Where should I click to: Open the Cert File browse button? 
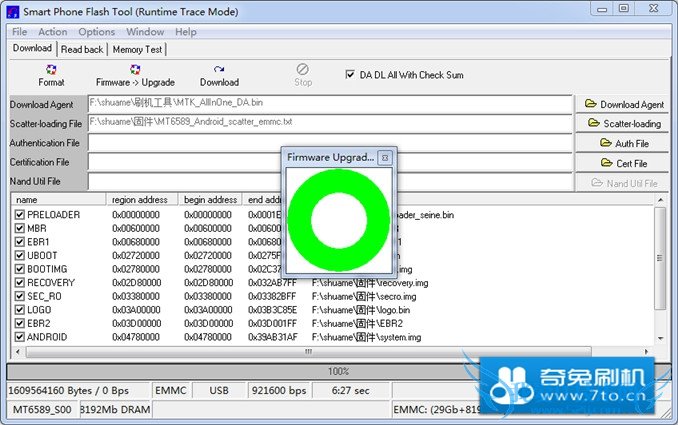(624, 163)
